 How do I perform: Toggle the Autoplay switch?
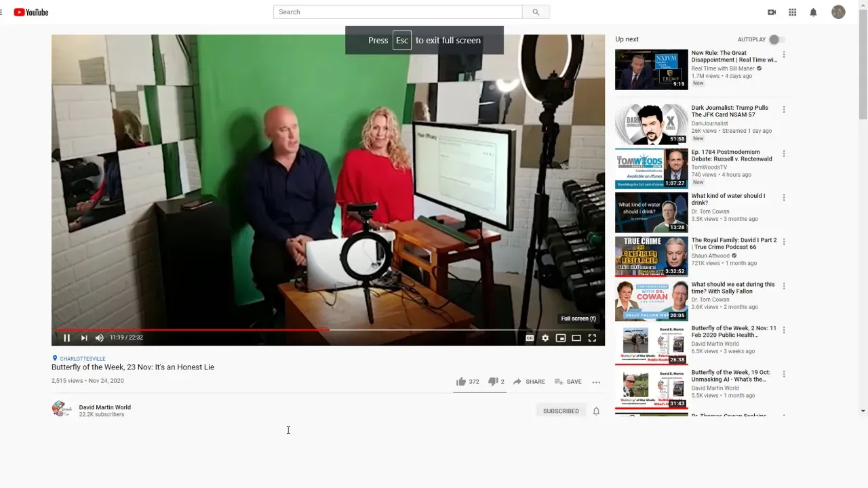click(777, 39)
